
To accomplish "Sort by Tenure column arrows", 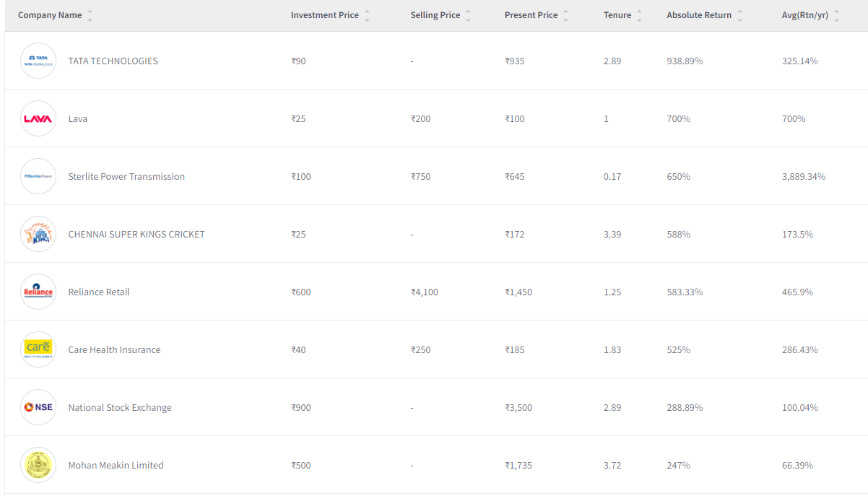I will pyautogui.click(x=639, y=15).
